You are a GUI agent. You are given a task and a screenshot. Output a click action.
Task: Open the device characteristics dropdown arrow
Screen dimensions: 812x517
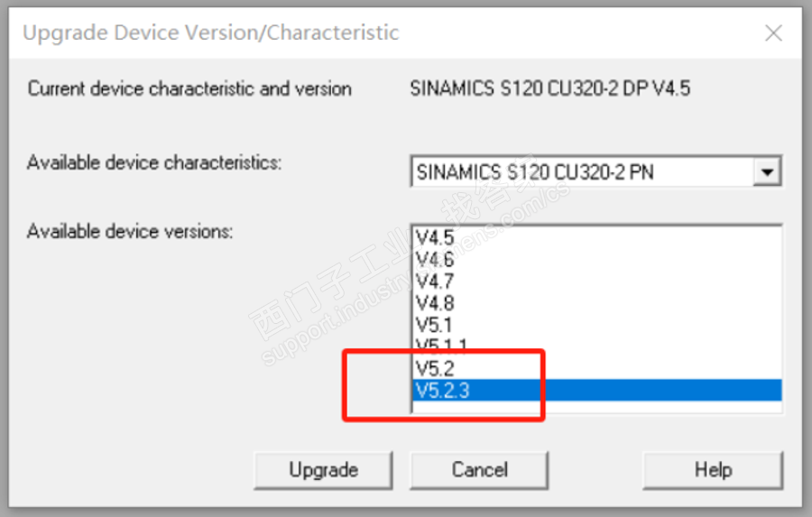pos(768,171)
